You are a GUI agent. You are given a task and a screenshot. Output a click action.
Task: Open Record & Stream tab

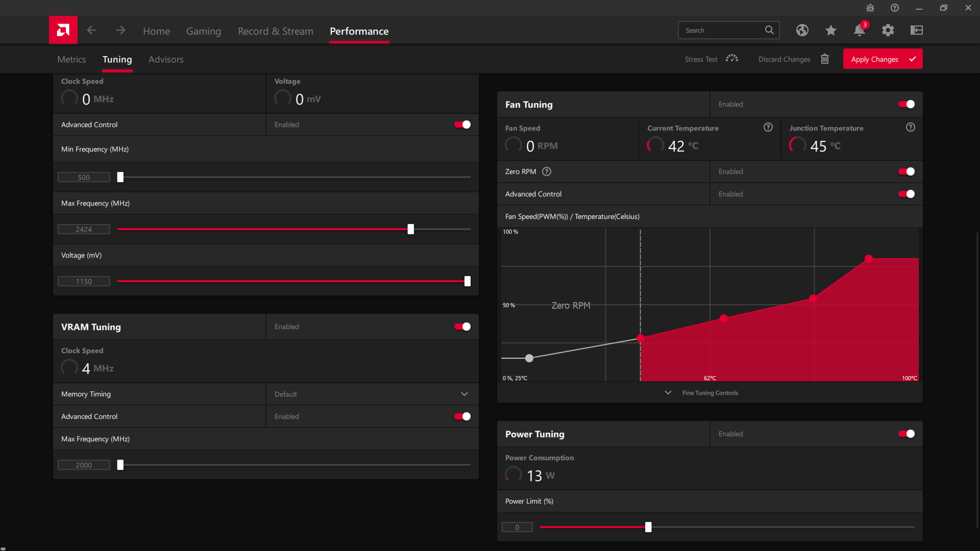tap(276, 31)
